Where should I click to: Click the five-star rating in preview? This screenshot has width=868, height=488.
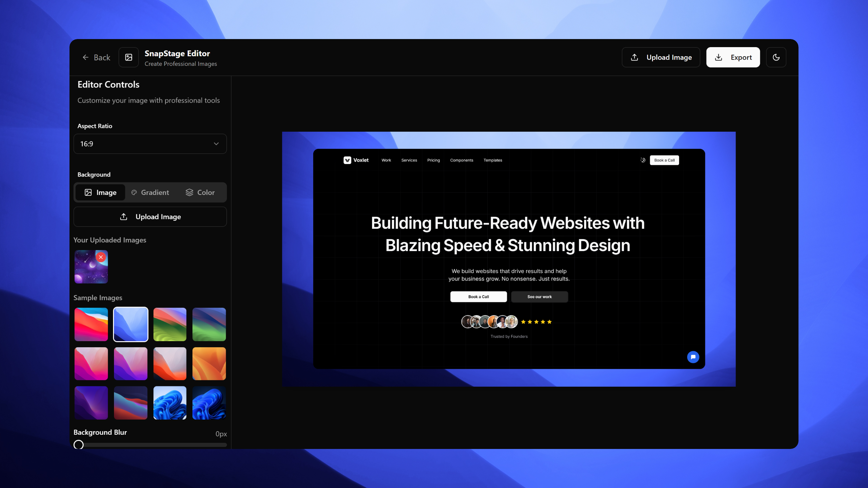coord(536,322)
